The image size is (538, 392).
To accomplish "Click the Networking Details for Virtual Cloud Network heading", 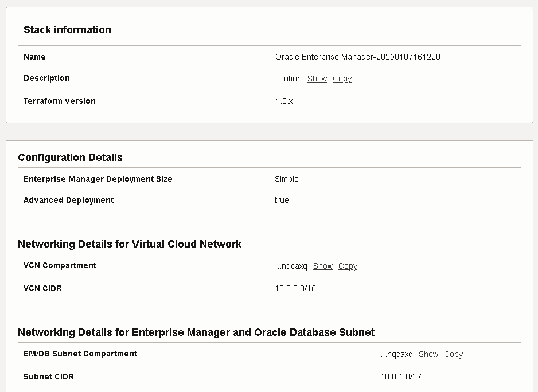I will tap(130, 244).
